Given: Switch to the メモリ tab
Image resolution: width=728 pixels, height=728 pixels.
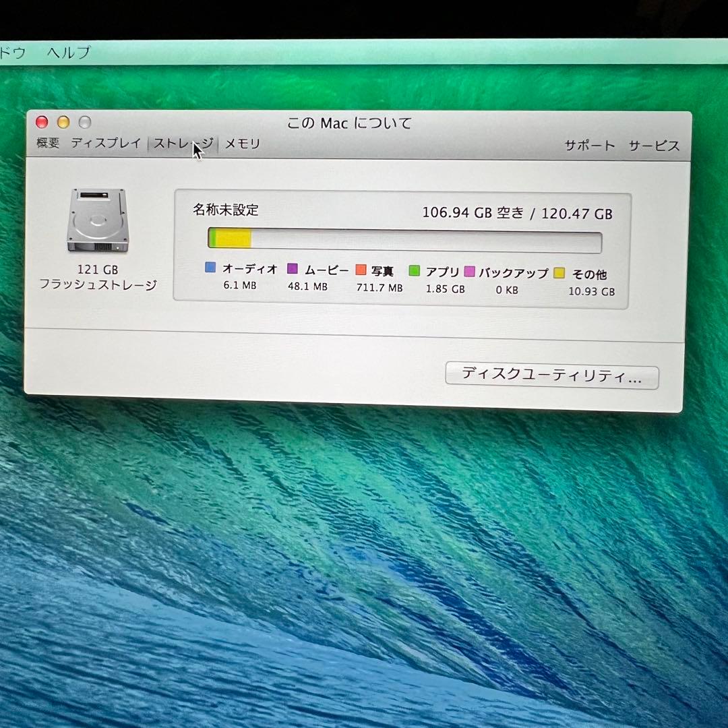Looking at the screenshot, I should (243, 143).
